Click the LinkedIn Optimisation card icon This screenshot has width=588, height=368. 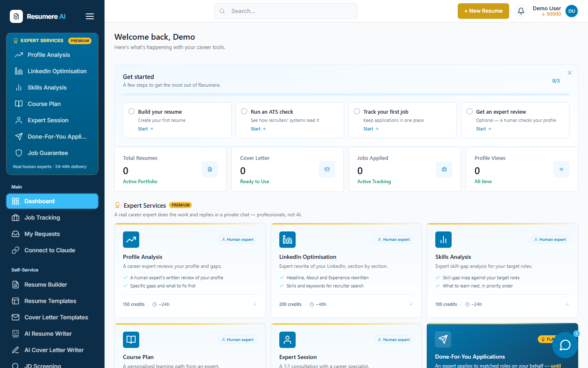[x=287, y=240]
